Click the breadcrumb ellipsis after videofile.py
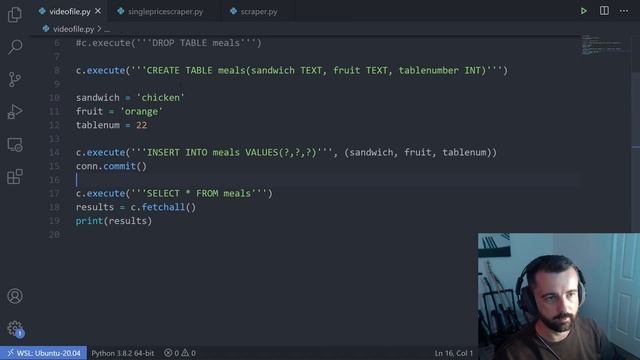 (x=107, y=29)
